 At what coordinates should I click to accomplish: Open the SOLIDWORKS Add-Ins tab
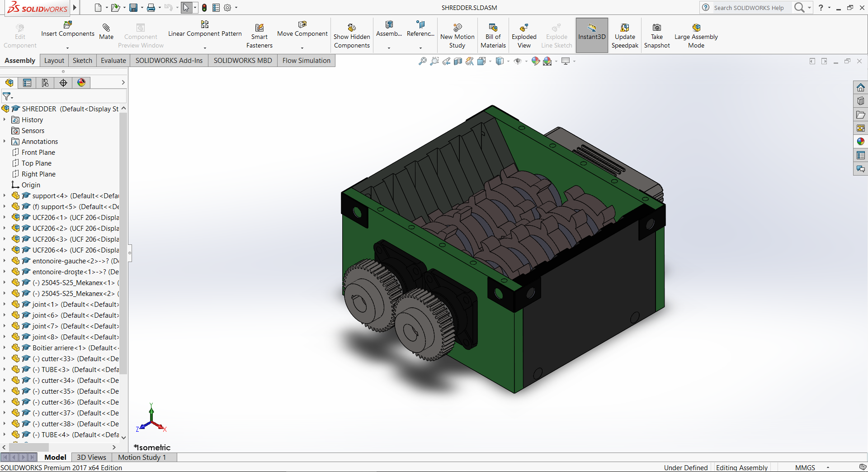pyautogui.click(x=169, y=61)
